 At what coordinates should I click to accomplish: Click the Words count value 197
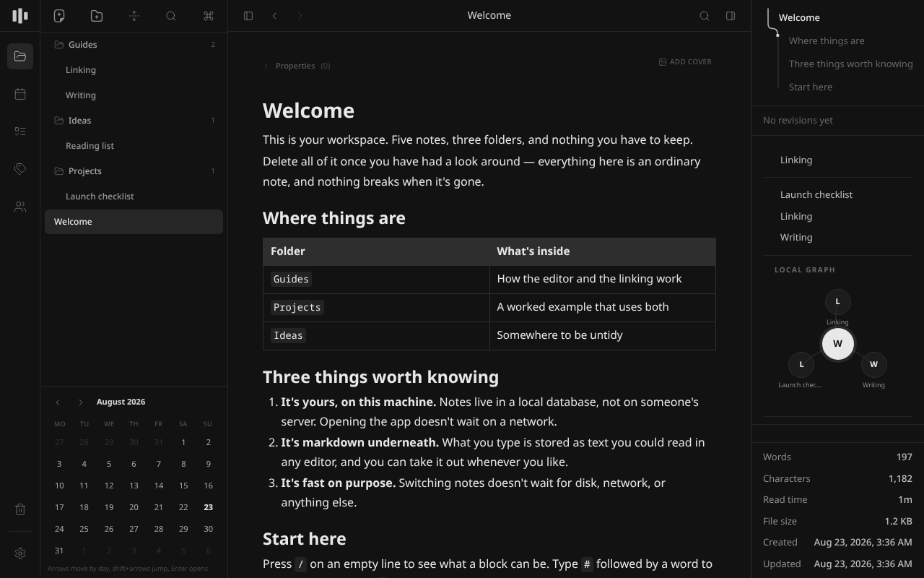[x=904, y=457]
